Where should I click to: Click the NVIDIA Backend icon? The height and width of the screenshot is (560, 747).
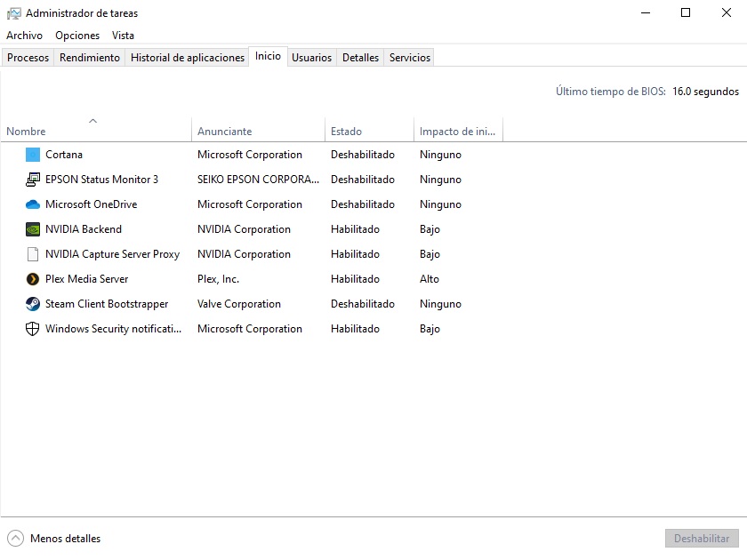pyautogui.click(x=32, y=229)
